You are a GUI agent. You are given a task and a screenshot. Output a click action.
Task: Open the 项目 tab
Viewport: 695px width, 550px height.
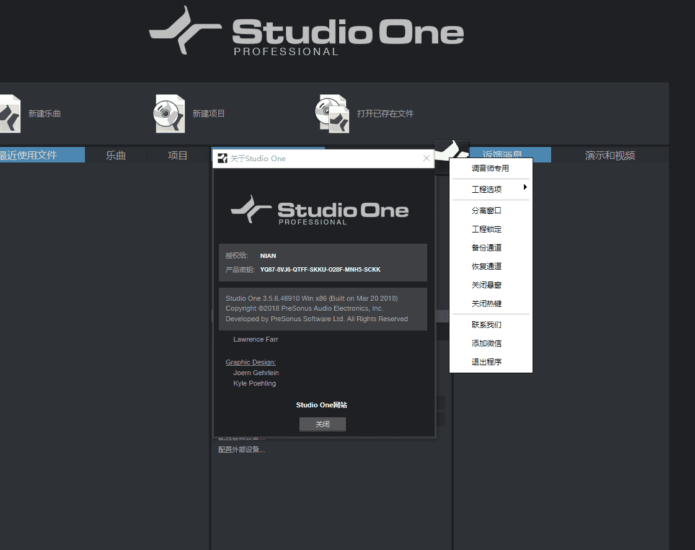pos(178,156)
